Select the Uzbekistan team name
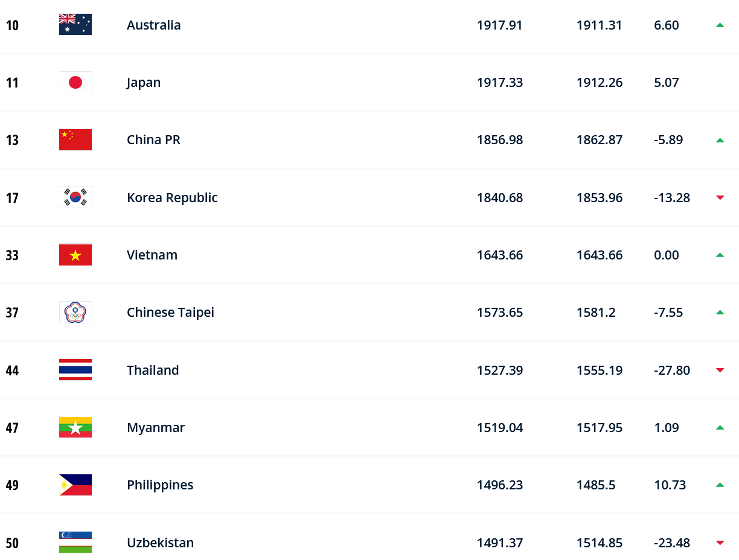Image resolution: width=739 pixels, height=560 pixels. click(x=160, y=542)
